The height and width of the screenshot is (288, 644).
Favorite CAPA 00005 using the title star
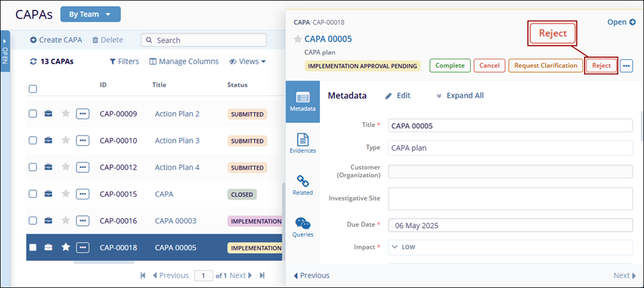(298, 39)
